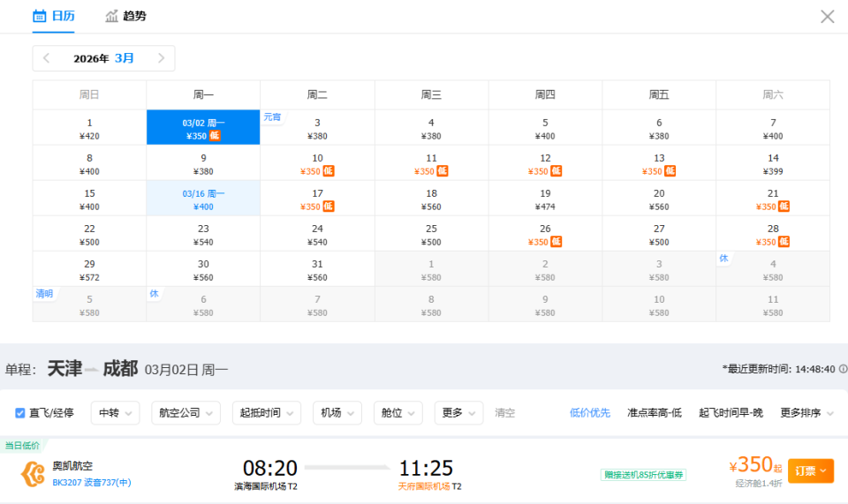Select March 8 priced ¥400
This screenshot has height=504, width=848.
click(89, 163)
